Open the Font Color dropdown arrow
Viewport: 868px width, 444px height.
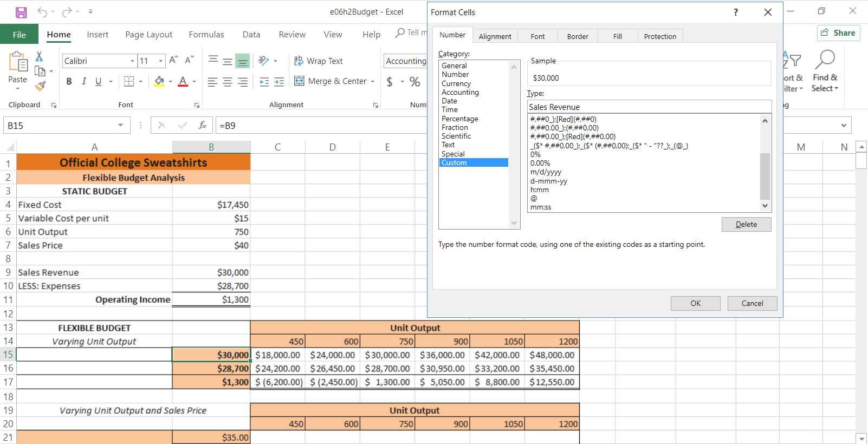pyautogui.click(x=194, y=82)
